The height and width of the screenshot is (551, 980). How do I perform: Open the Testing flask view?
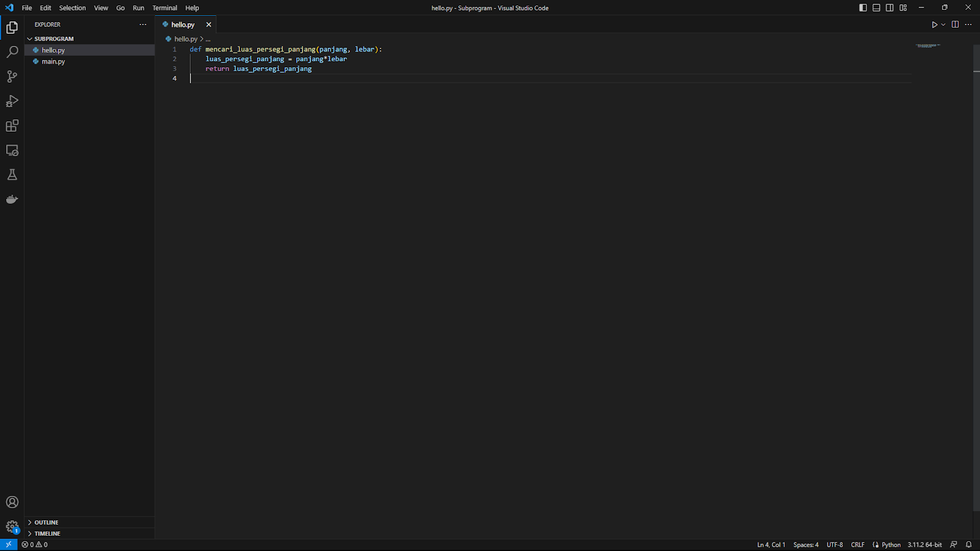[12, 175]
